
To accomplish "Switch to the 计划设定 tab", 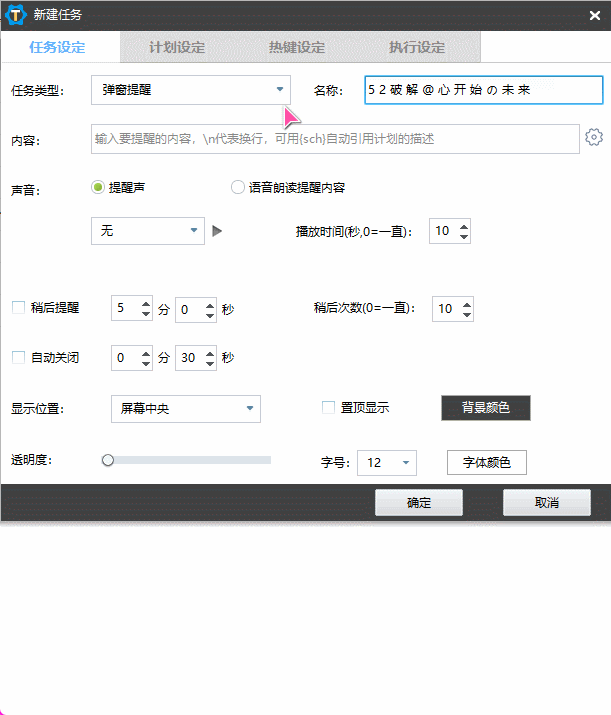I will [177, 47].
